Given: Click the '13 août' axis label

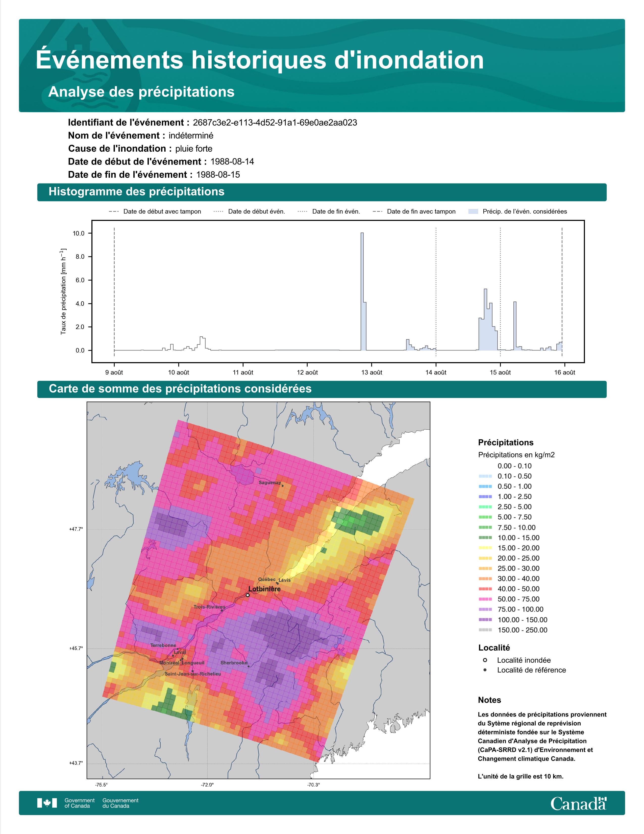Looking at the screenshot, I should [371, 372].
